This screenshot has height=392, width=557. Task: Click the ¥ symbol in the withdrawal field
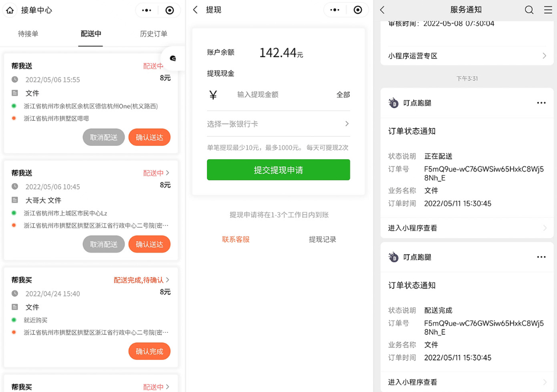click(212, 95)
